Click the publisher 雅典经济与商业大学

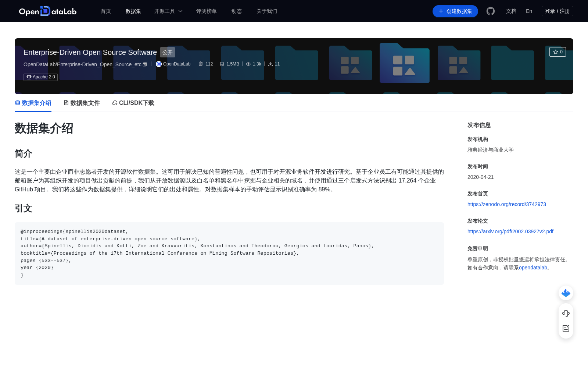click(491, 150)
